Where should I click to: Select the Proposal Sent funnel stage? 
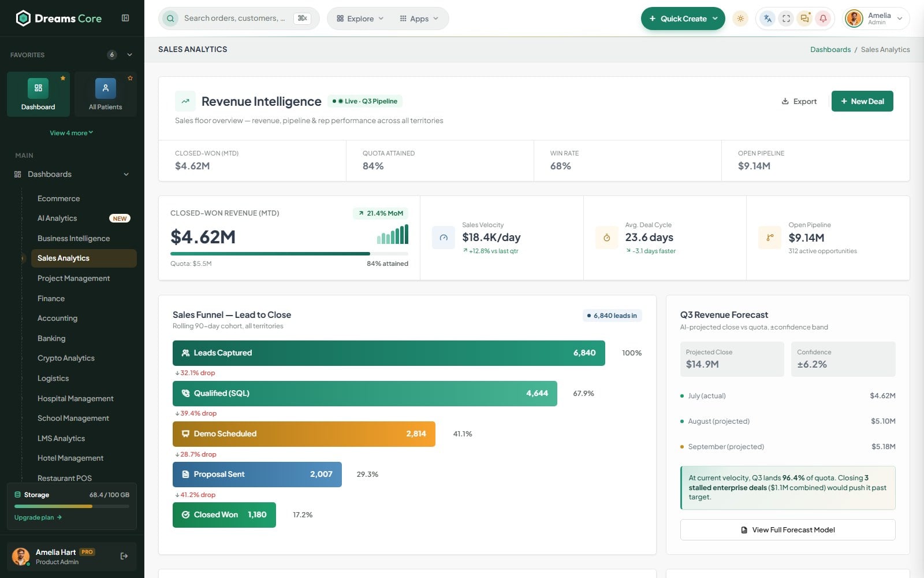click(x=257, y=475)
